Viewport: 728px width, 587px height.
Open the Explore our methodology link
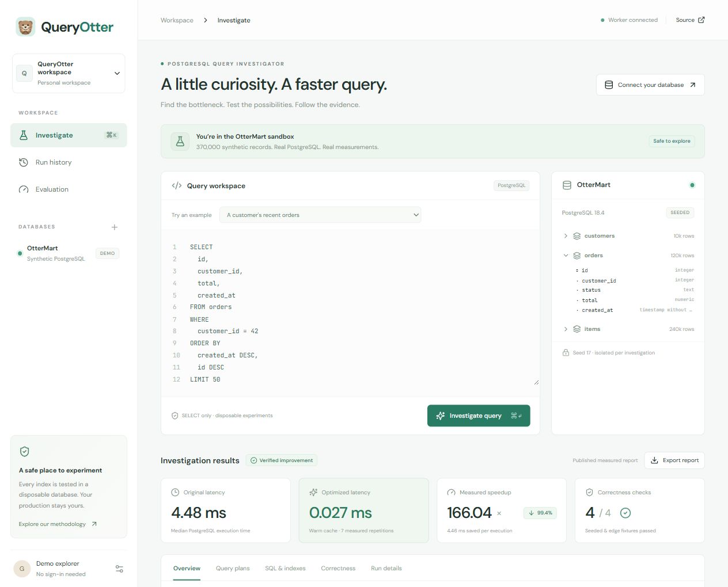pos(58,524)
